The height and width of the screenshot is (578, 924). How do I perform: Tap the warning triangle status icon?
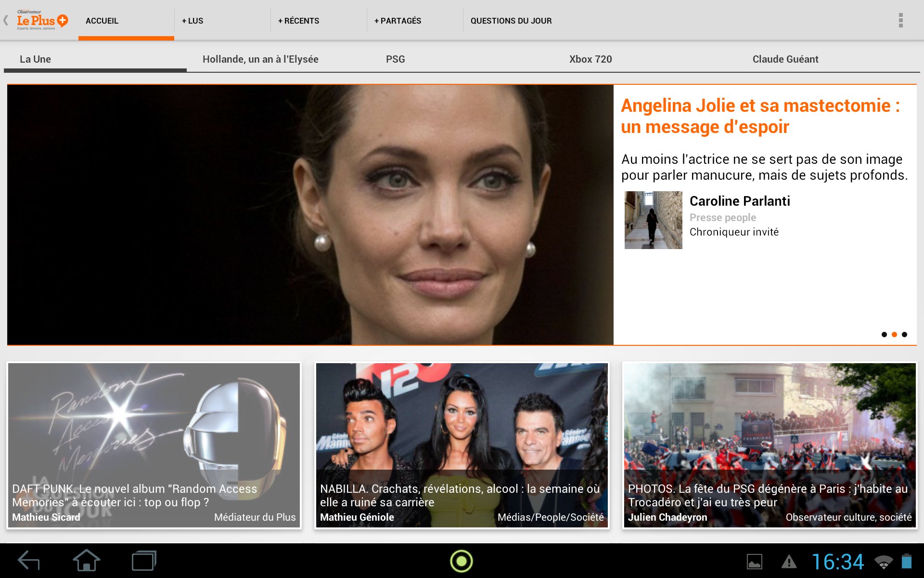(x=789, y=562)
